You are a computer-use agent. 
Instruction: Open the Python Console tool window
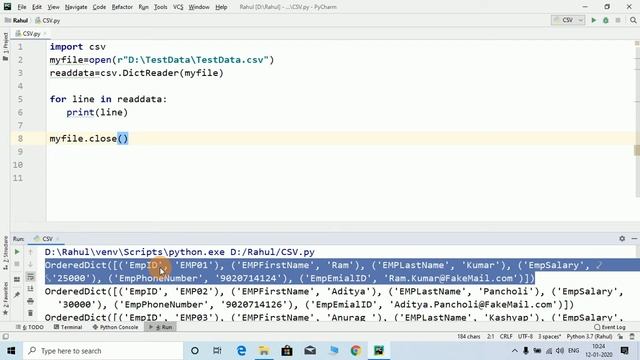pyautogui.click(x=115, y=327)
